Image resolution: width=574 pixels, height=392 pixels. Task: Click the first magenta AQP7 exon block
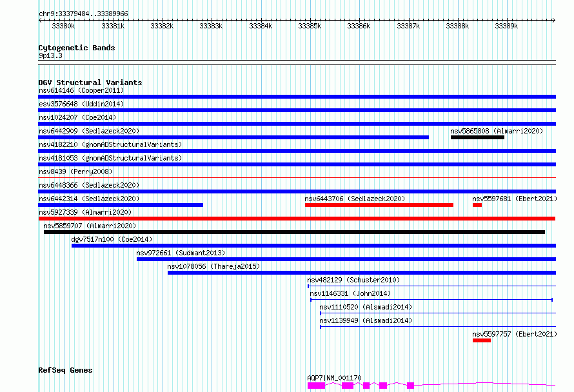(x=316, y=386)
